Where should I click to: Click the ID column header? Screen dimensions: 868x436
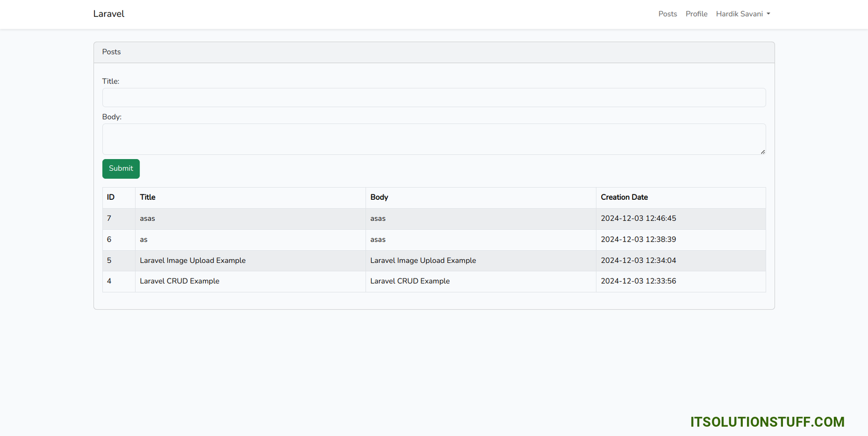tap(111, 198)
